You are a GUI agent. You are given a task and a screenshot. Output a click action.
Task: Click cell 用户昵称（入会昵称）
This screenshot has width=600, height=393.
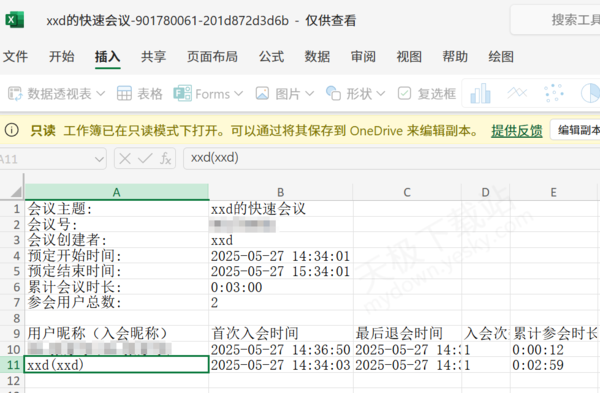(117, 334)
